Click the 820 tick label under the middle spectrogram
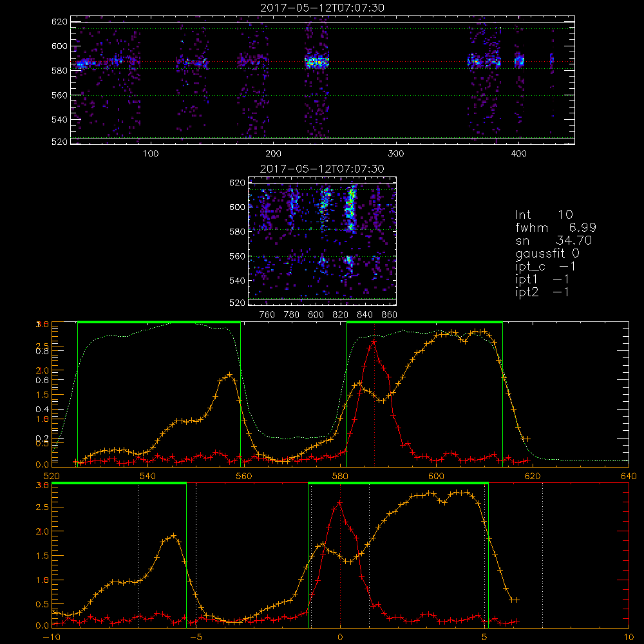This screenshot has width=644, height=644. [x=341, y=315]
